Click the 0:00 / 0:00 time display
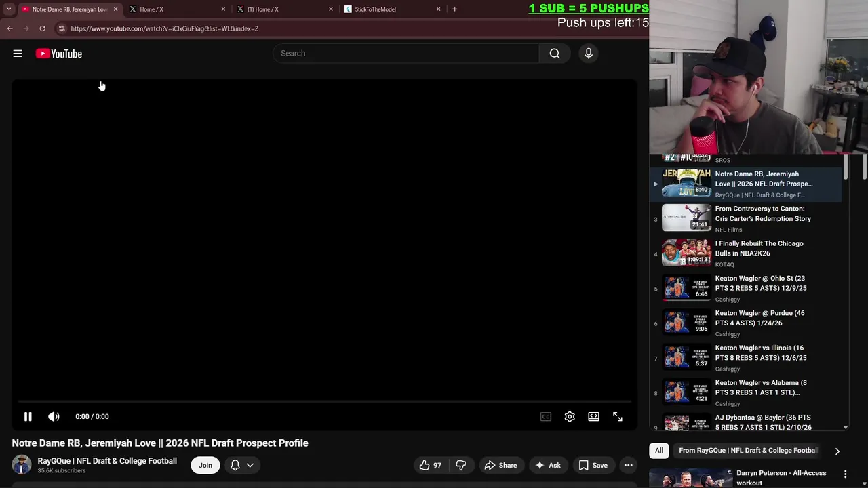Viewport: 868px width, 488px height. 92,417
